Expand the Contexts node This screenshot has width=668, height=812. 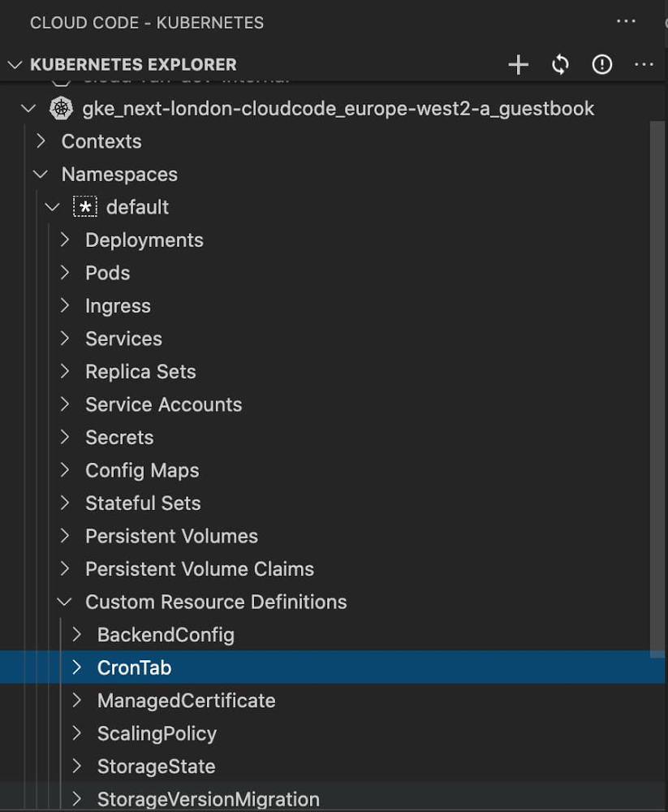(x=41, y=141)
